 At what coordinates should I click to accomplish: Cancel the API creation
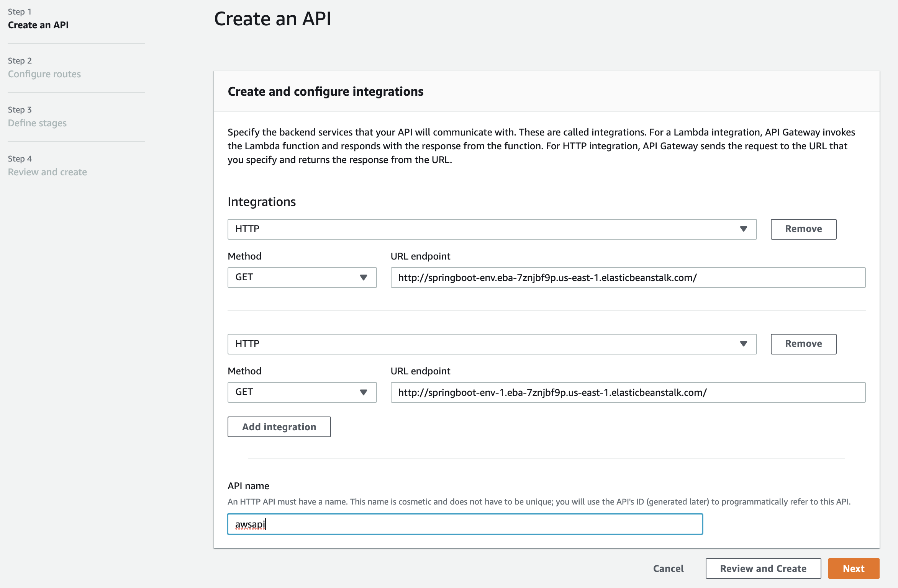click(x=668, y=568)
